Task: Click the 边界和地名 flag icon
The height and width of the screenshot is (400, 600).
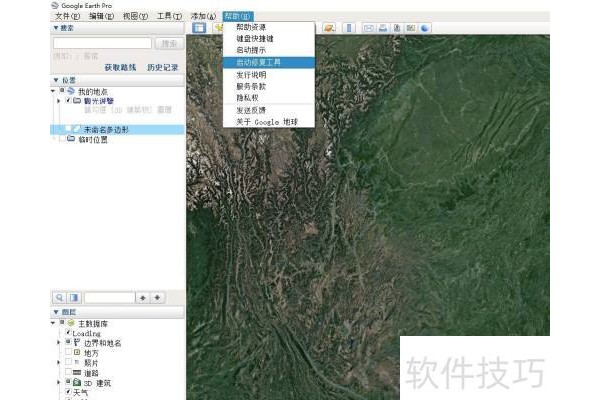Action: [x=77, y=342]
